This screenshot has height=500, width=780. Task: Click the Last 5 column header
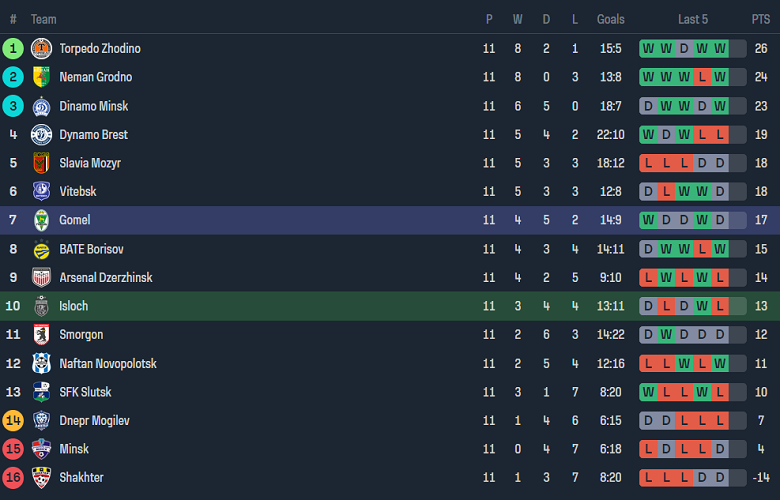click(x=692, y=19)
